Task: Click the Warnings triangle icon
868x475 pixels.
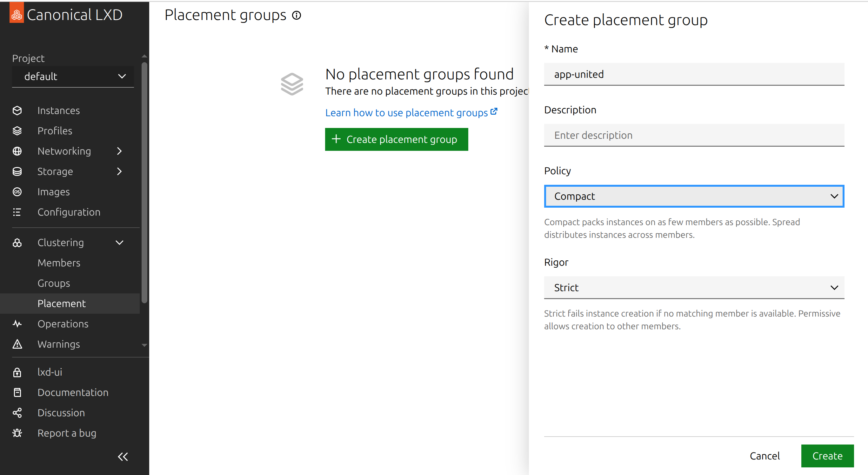Action: (17, 344)
